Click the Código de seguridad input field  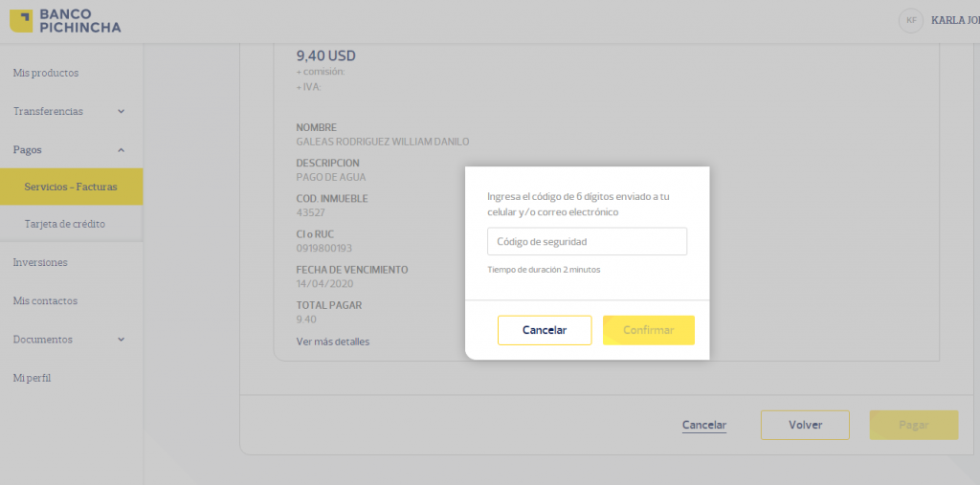point(587,241)
